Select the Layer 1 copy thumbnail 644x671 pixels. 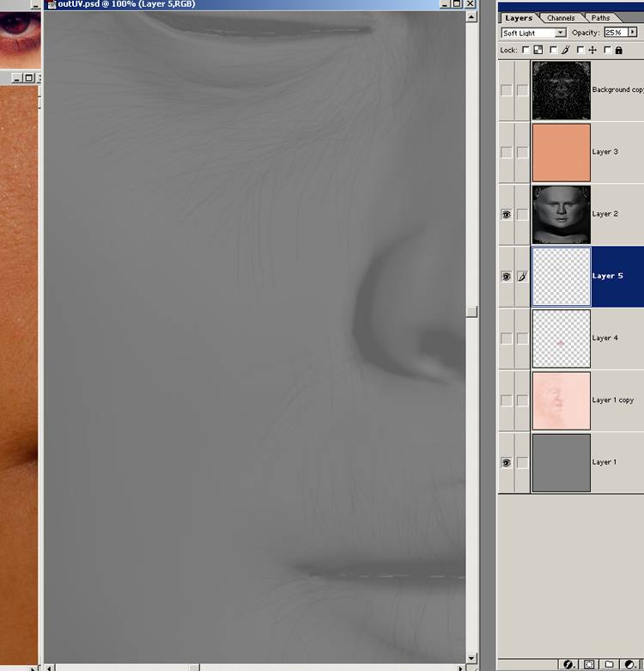[562, 400]
